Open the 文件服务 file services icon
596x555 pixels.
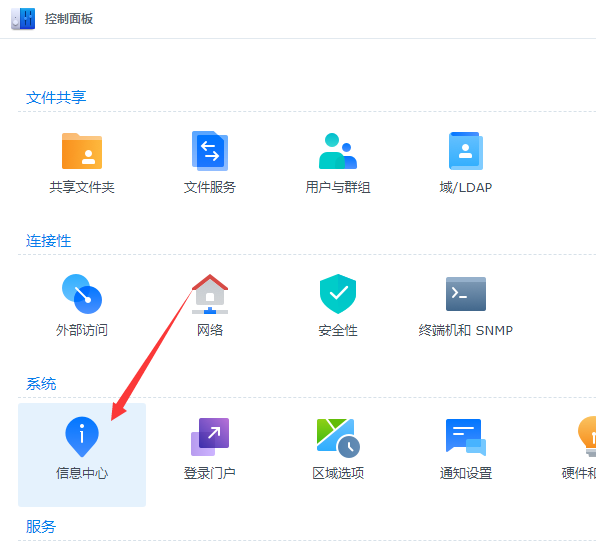[210, 151]
